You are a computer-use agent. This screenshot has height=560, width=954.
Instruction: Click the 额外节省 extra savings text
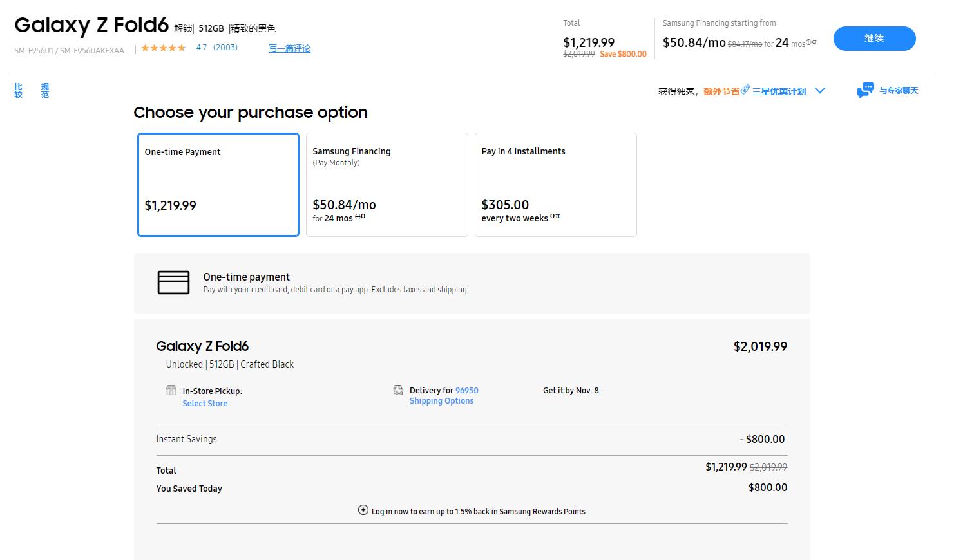point(721,91)
